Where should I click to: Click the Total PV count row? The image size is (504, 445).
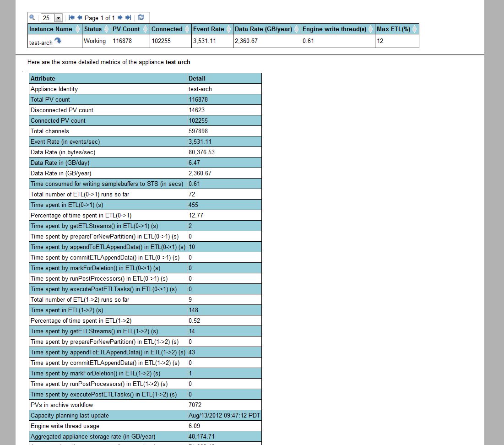[x=108, y=99]
